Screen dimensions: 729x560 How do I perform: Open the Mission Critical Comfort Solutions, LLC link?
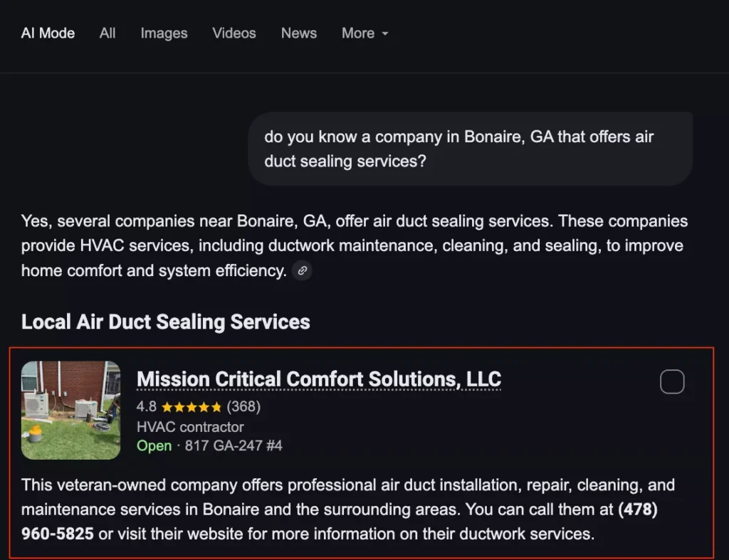pos(318,379)
